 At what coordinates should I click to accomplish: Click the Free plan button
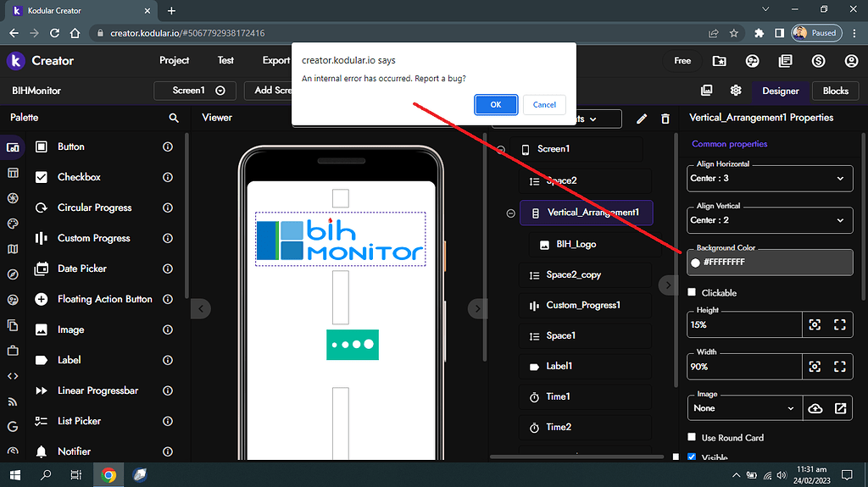coord(682,61)
